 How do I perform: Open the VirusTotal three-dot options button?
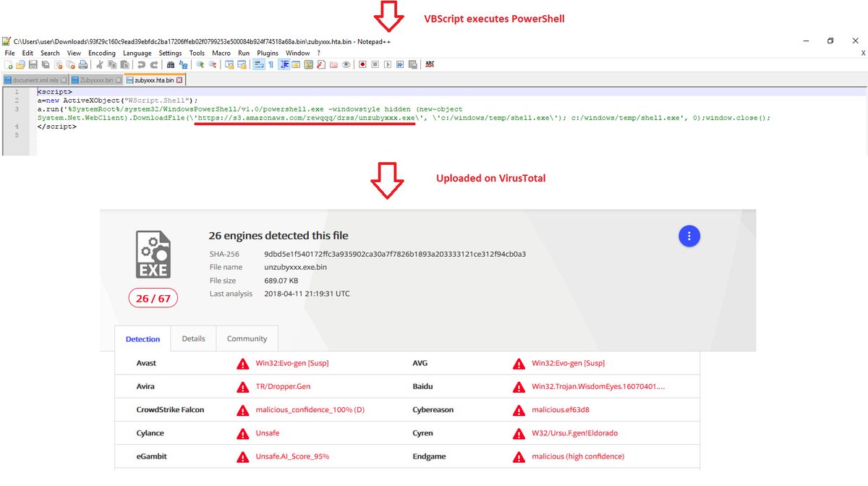point(689,236)
